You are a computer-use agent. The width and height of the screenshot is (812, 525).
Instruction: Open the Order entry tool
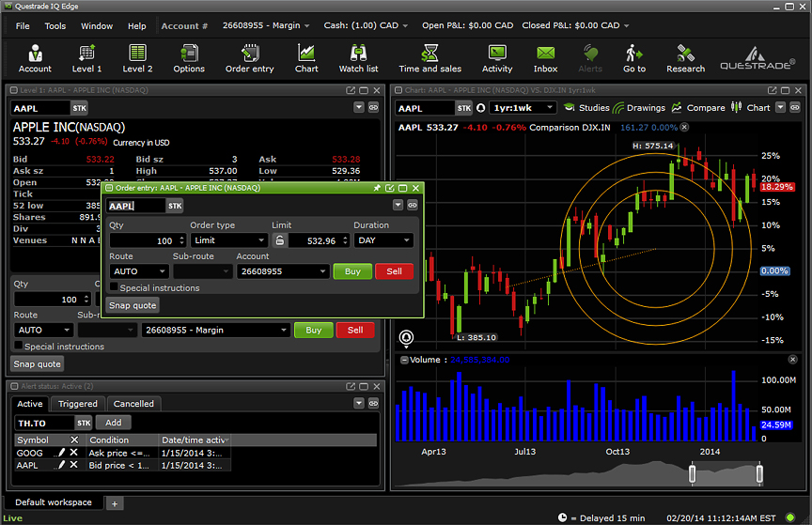[x=249, y=58]
